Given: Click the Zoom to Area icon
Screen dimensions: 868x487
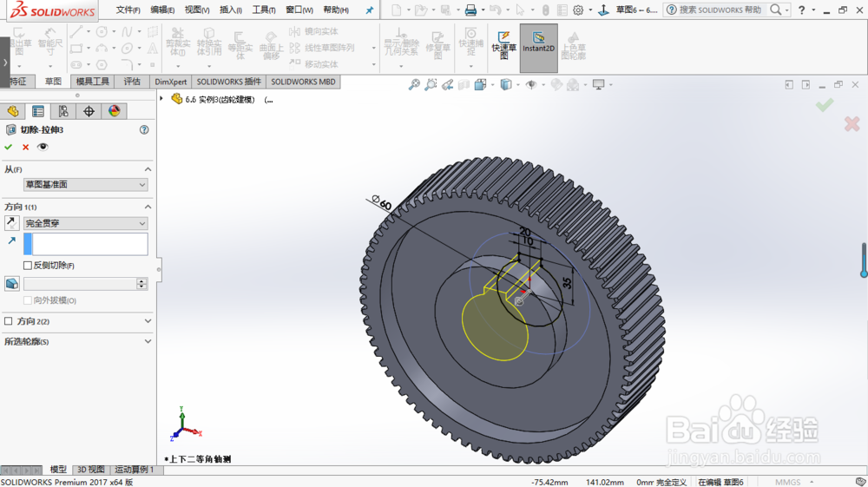Looking at the screenshot, I should click(x=431, y=85).
